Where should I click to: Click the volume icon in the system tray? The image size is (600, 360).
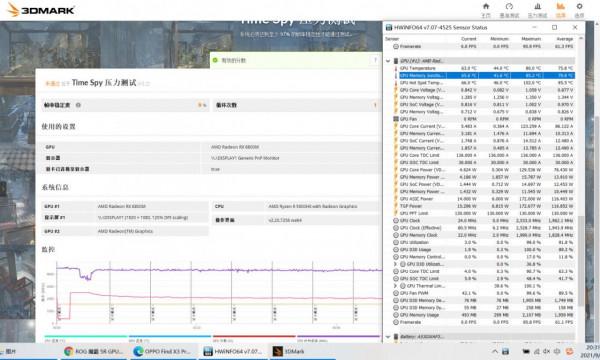(546, 351)
